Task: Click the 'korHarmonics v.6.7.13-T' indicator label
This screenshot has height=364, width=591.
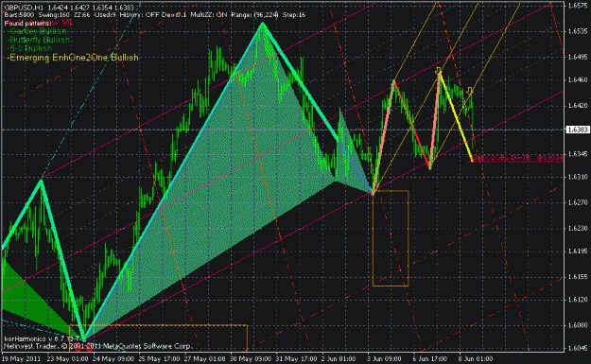Action: tap(42, 338)
